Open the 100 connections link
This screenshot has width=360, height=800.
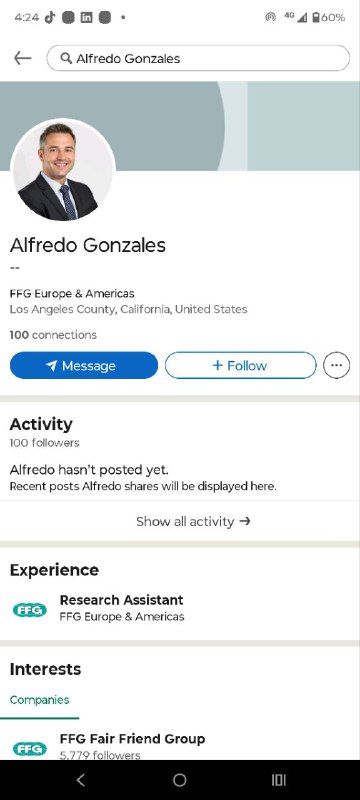(53, 335)
